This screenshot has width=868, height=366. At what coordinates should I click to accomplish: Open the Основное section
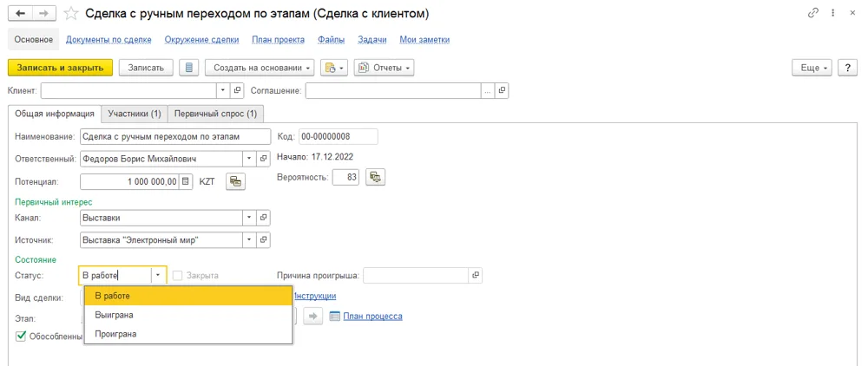tap(34, 40)
